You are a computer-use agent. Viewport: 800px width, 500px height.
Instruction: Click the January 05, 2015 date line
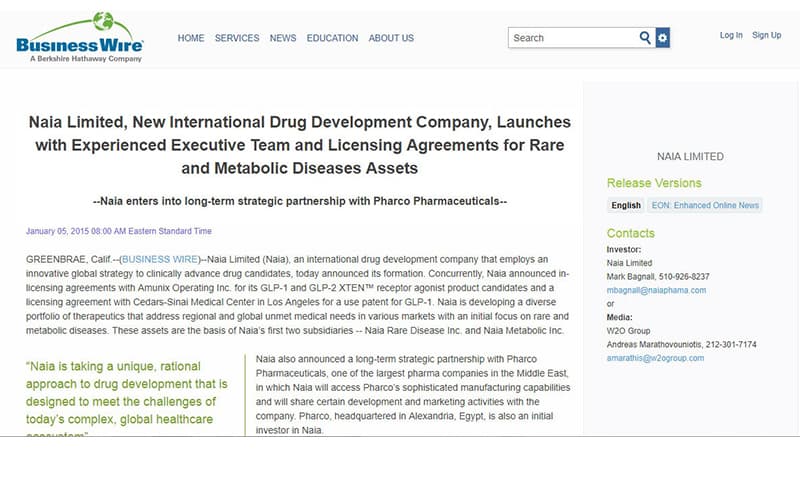click(118, 231)
